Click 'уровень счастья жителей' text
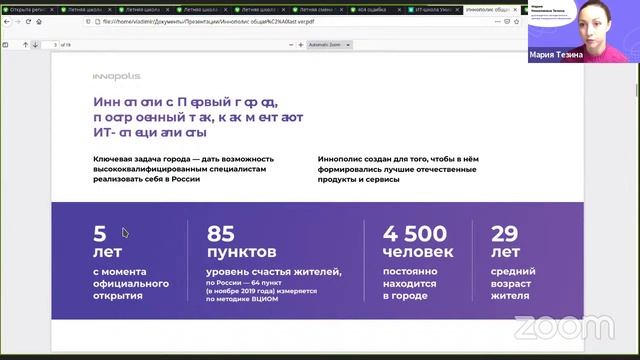The height and width of the screenshot is (360, 640). pos(274,271)
